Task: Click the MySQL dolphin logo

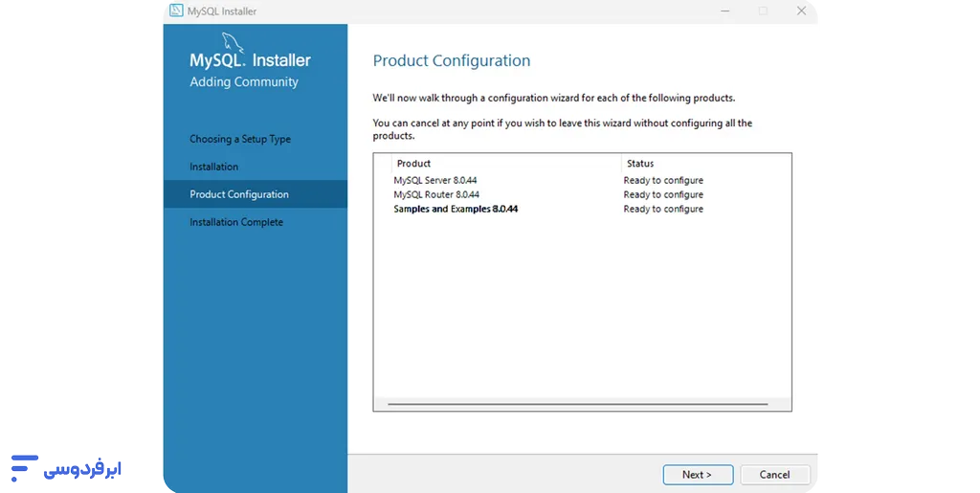Action: coord(233,43)
